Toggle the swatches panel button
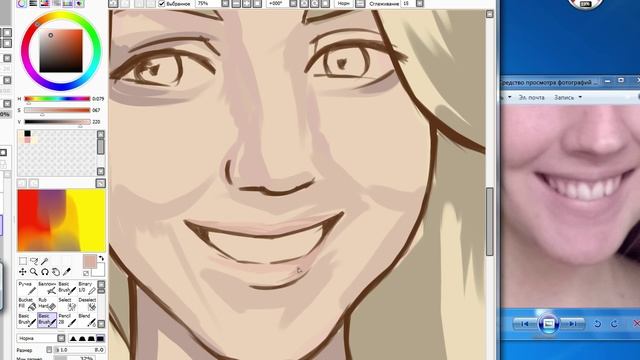Screen dimensions: 640x360 point(67,3)
